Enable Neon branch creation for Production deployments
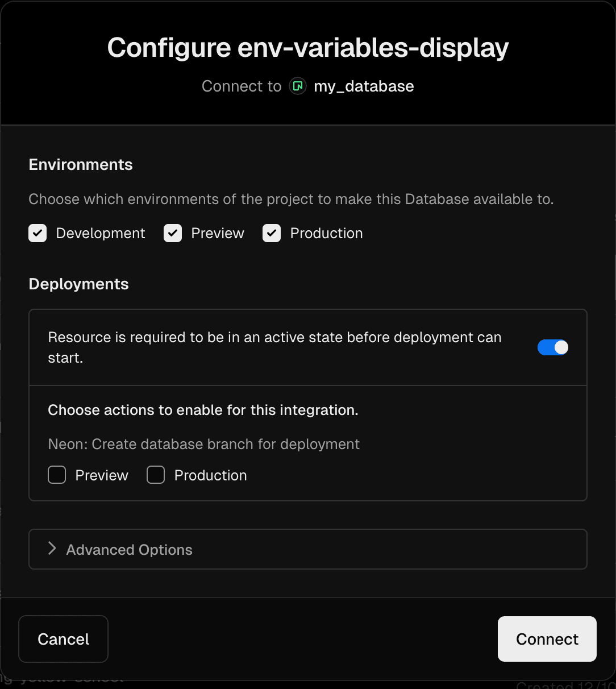The width and height of the screenshot is (616, 689). click(156, 475)
